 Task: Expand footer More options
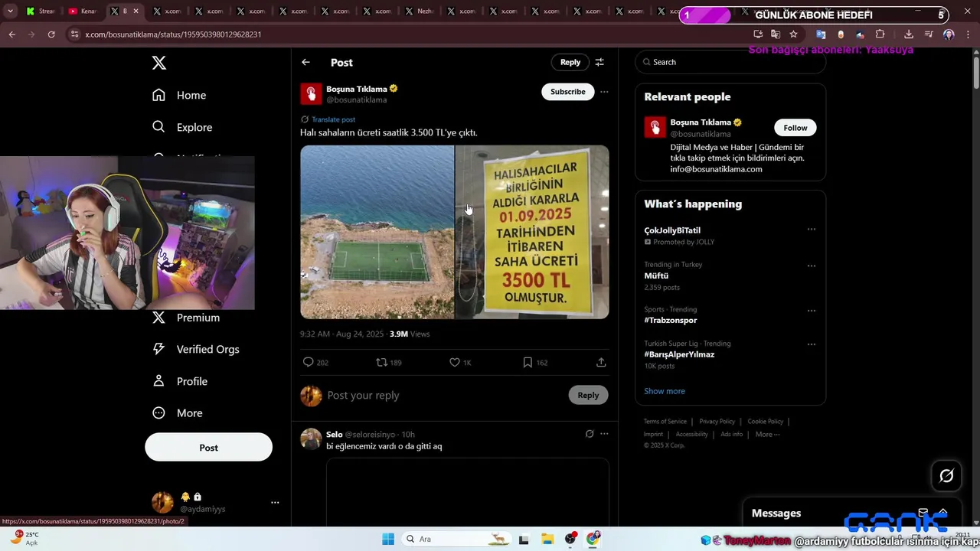pyautogui.click(x=767, y=434)
